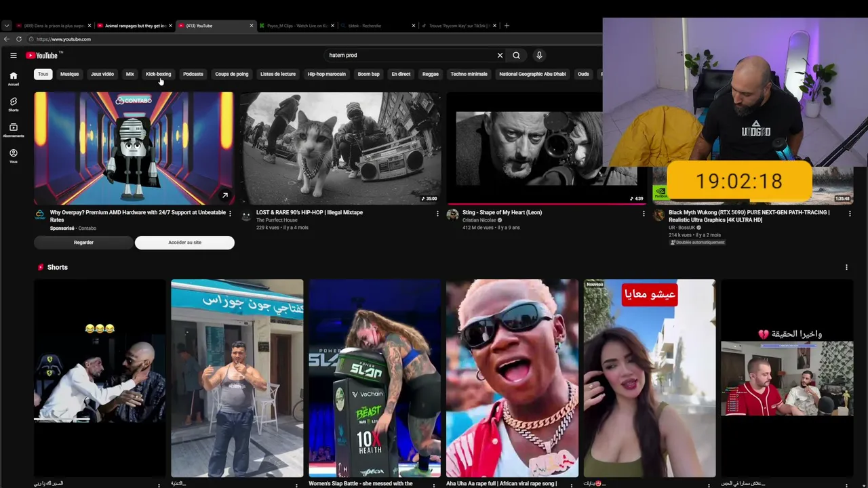
Task: Click the search field containing 'hatem prod'
Action: pos(410,56)
